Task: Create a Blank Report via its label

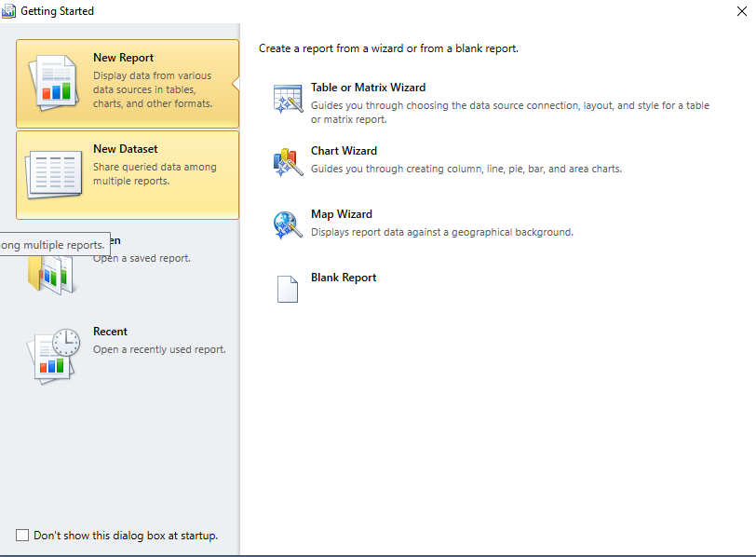Action: coord(344,278)
